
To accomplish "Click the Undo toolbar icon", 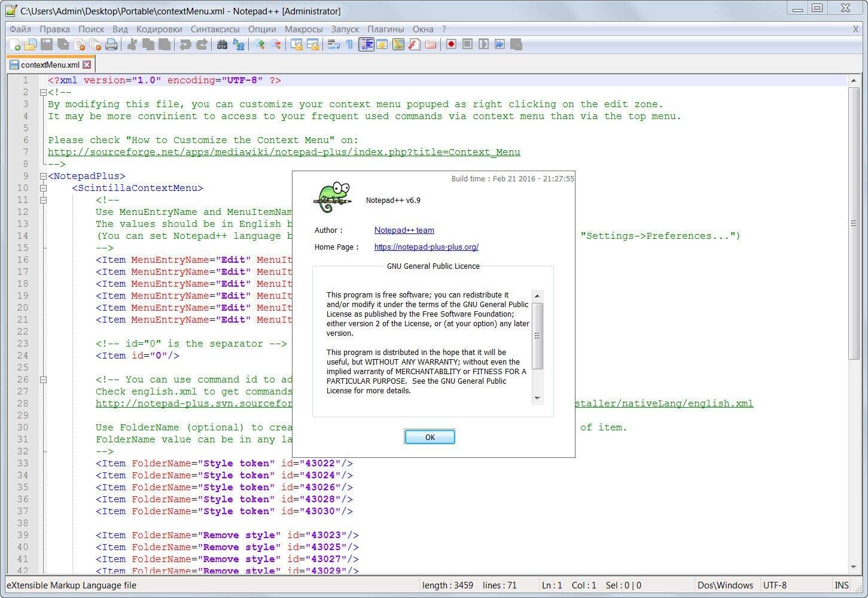I will (185, 44).
